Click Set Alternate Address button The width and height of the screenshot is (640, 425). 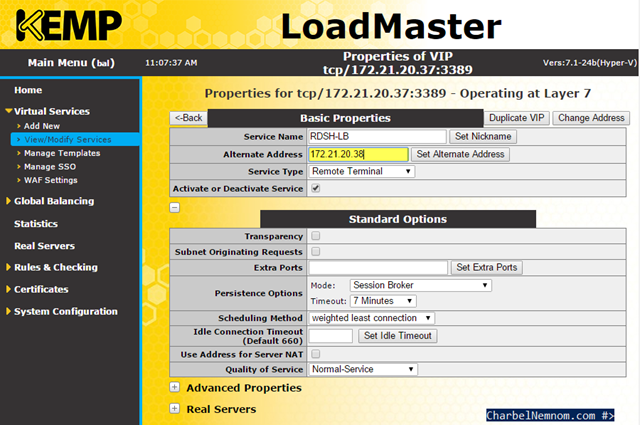460,154
